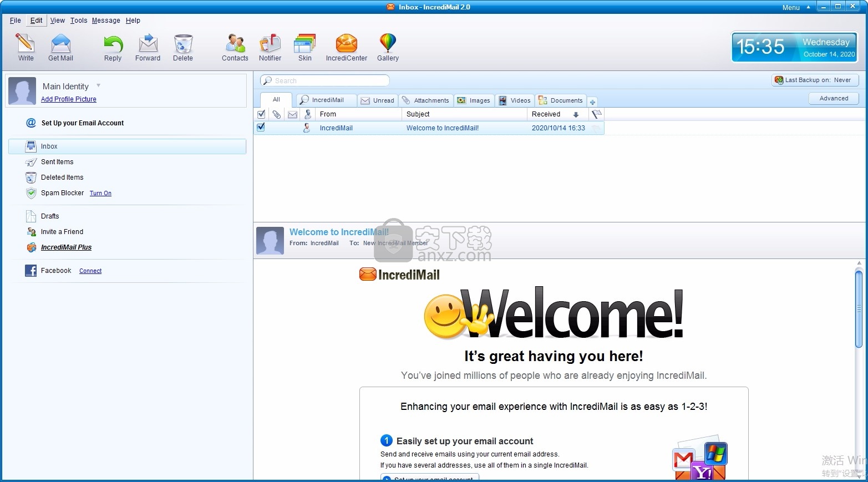Click the Invite a Friend icon
868x482 pixels.
[x=31, y=232]
